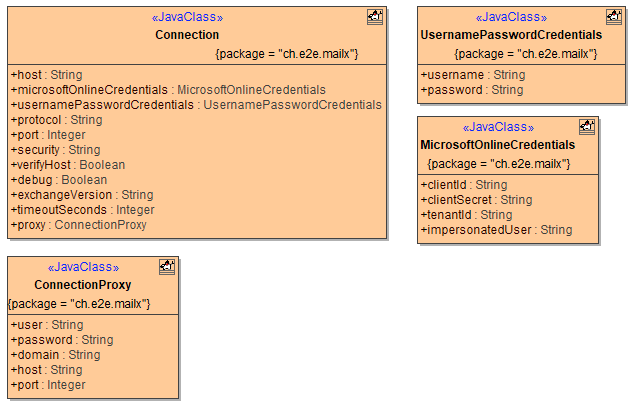This screenshot has height=406, width=633.
Task: Click the impersonatedUser attribute
Action: (496, 230)
